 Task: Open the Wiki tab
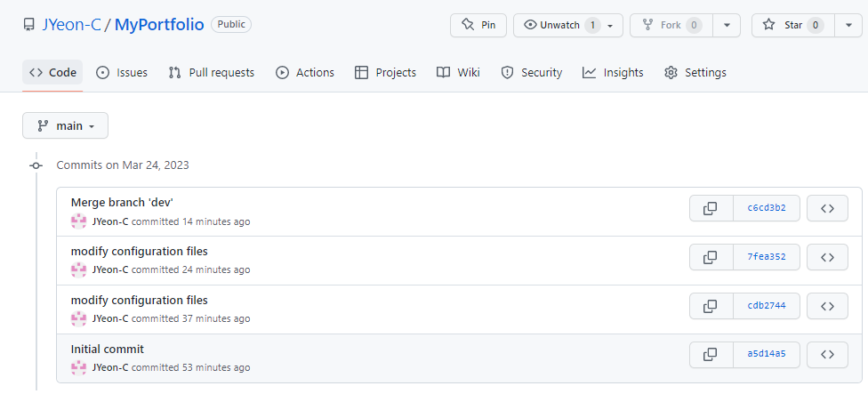point(458,73)
